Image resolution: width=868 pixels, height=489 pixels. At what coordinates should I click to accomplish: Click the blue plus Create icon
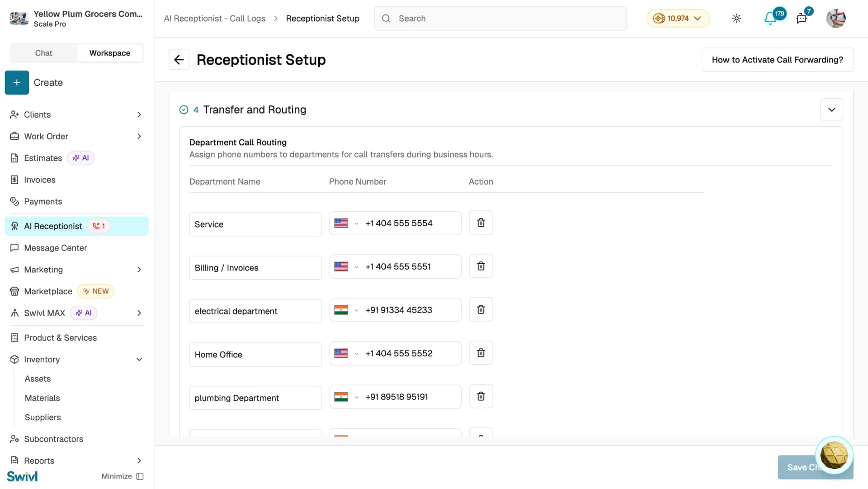(17, 83)
